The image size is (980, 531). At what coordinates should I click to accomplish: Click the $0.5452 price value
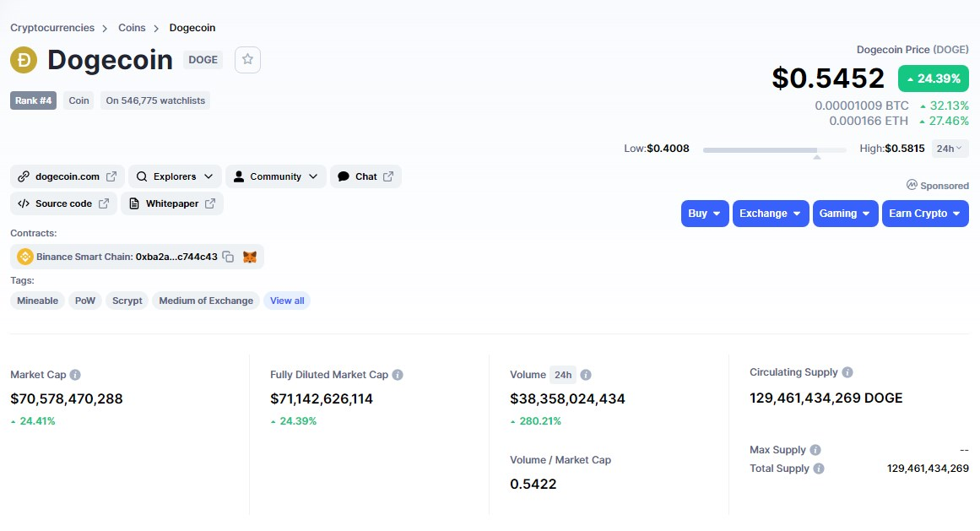[x=828, y=78]
